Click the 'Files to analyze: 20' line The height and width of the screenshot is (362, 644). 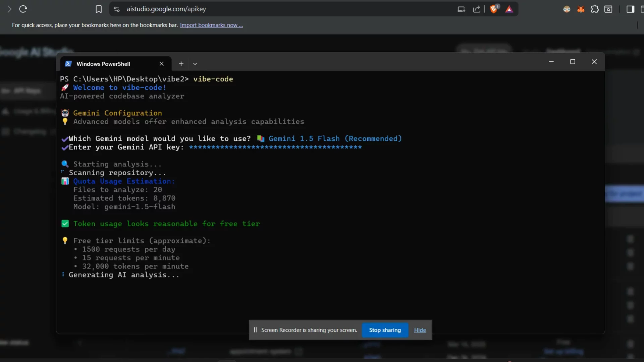[118, 190]
